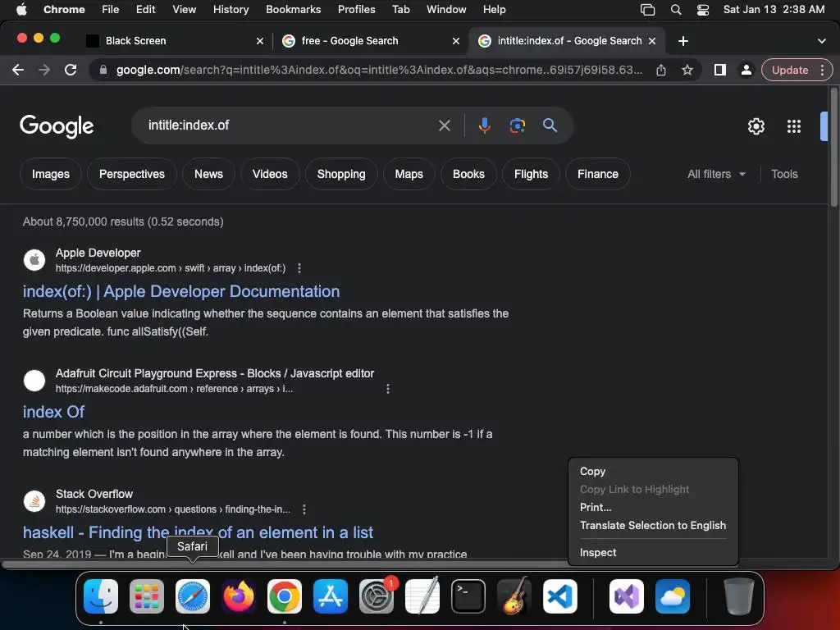Open Google apps grid

794,126
